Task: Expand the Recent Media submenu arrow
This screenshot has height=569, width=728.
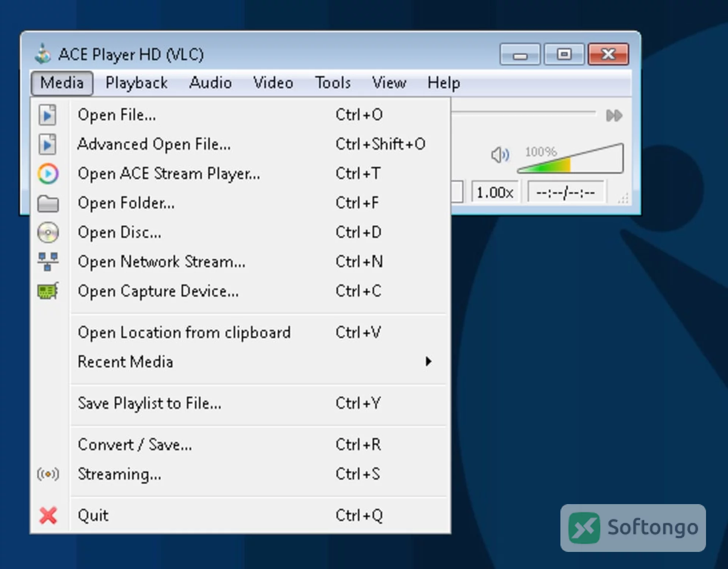Action: (x=428, y=362)
